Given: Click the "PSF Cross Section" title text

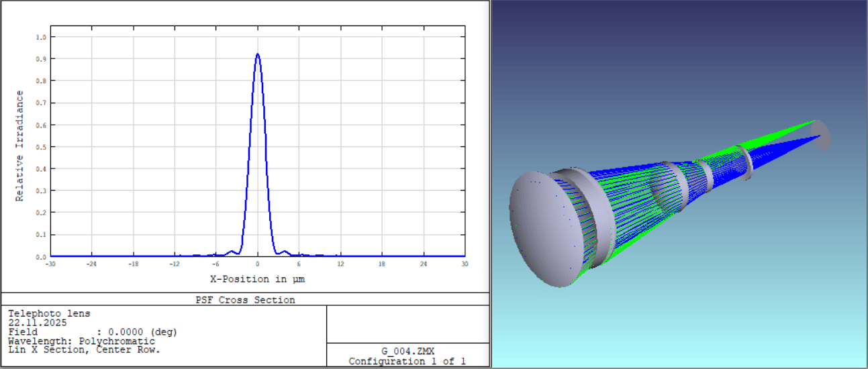Looking at the screenshot, I should tap(244, 300).
